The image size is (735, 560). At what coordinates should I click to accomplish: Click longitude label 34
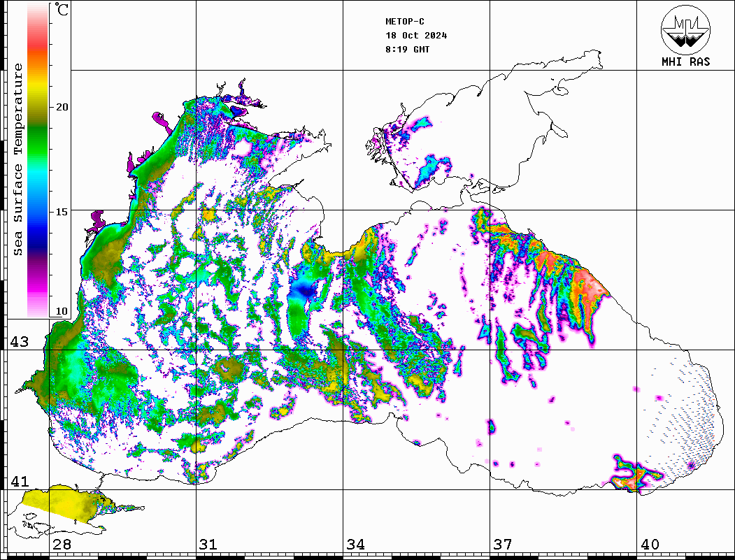coord(356,545)
